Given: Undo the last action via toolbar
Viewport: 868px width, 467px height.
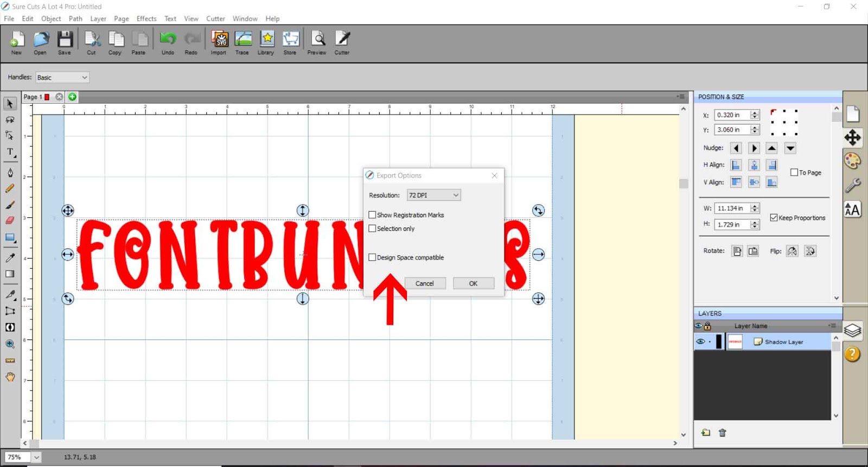Looking at the screenshot, I should [x=168, y=42].
